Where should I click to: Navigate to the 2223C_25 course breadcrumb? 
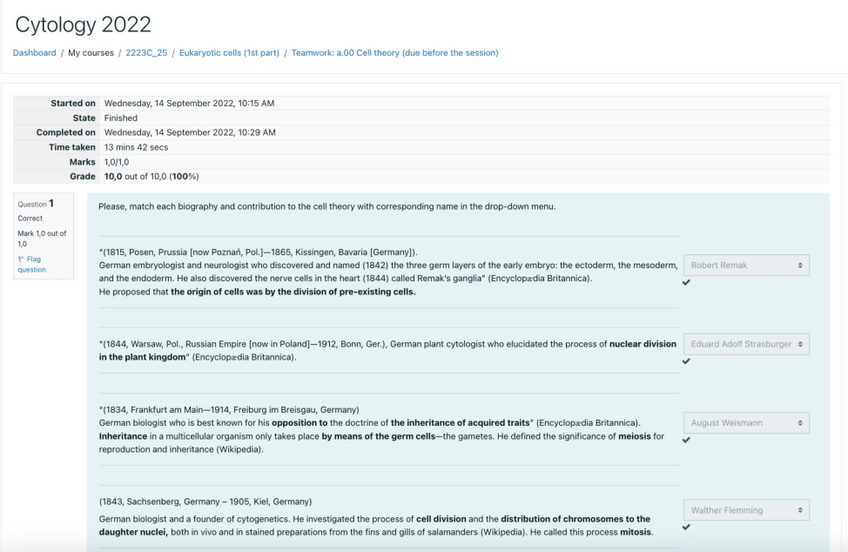147,53
